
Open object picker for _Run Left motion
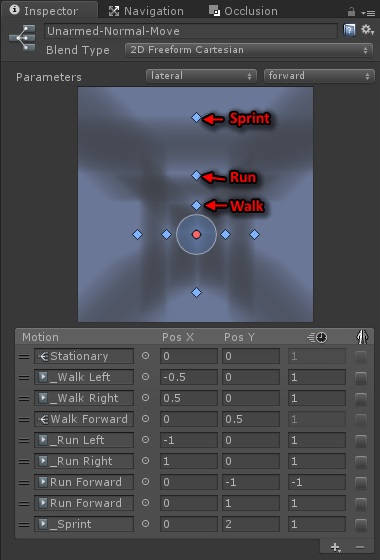(145, 440)
